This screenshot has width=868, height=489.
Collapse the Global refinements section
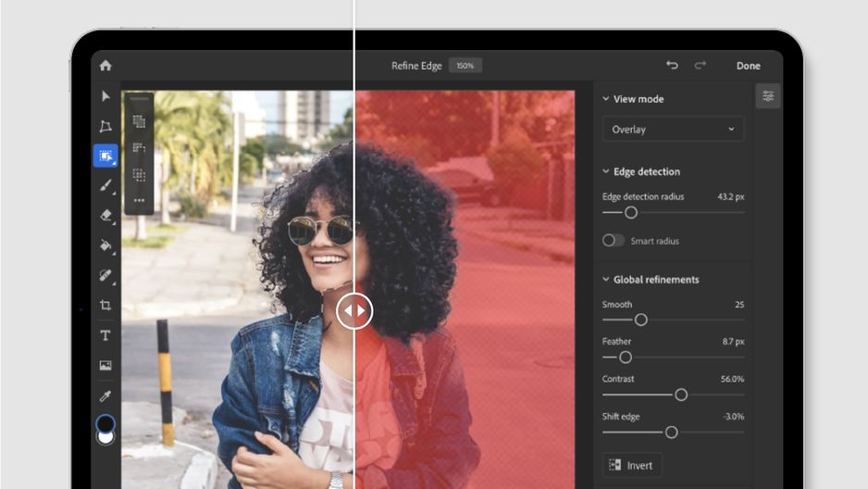pyautogui.click(x=605, y=280)
